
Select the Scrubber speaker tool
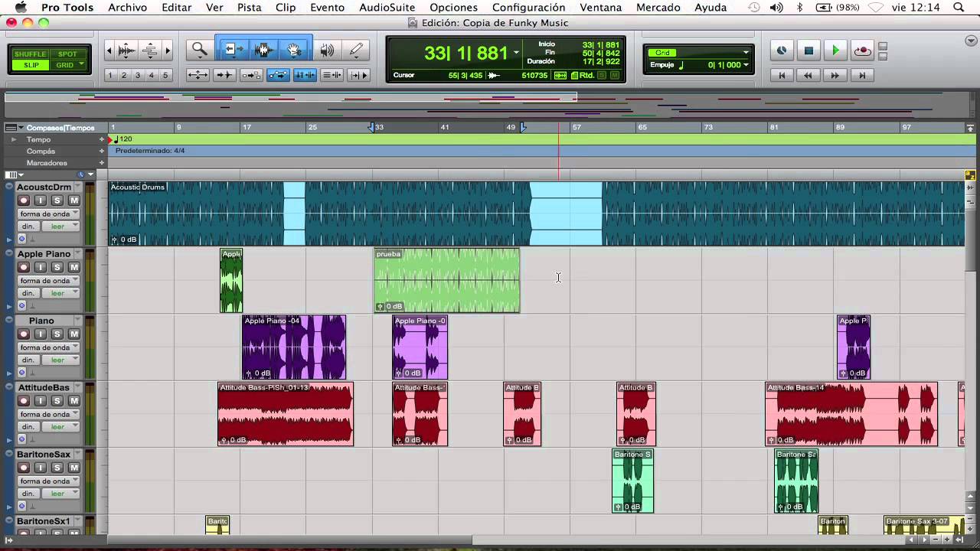coord(327,50)
